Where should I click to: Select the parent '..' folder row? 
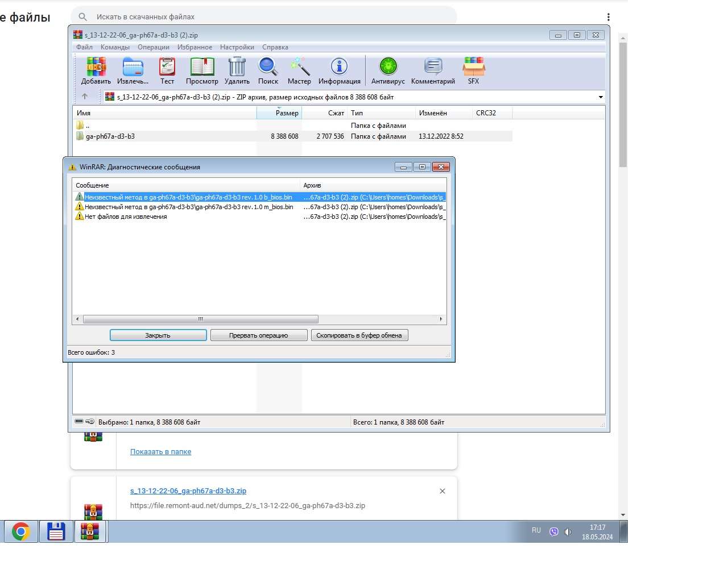[293, 126]
